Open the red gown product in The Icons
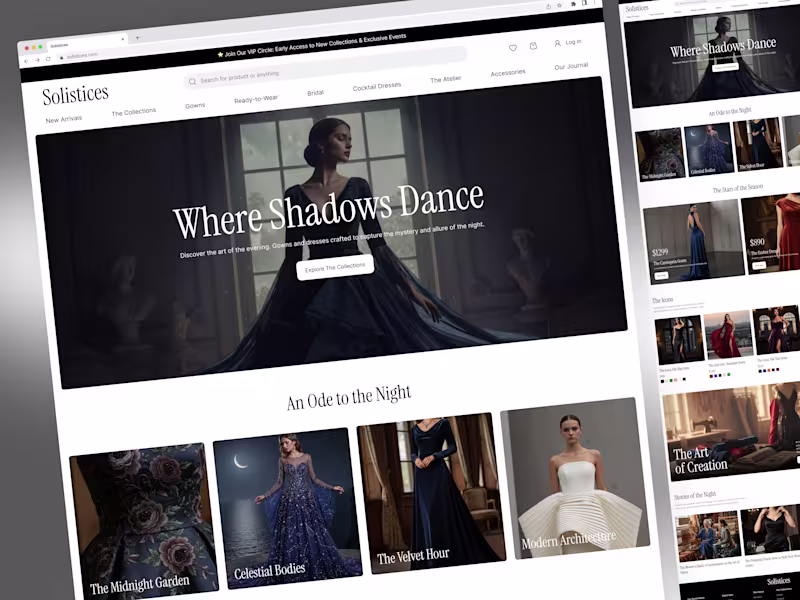Screen dimensions: 800x600 click(728, 335)
